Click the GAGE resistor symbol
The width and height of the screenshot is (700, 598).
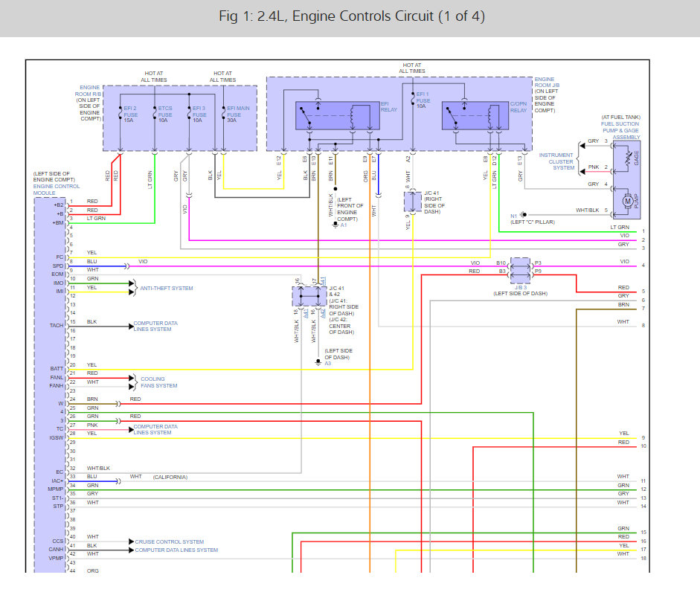click(630, 159)
